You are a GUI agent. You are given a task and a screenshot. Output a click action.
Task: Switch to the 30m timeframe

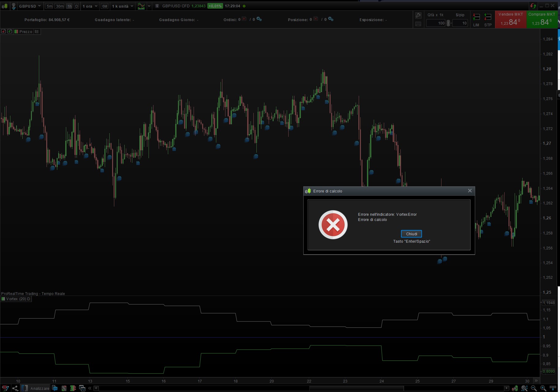[60, 6]
